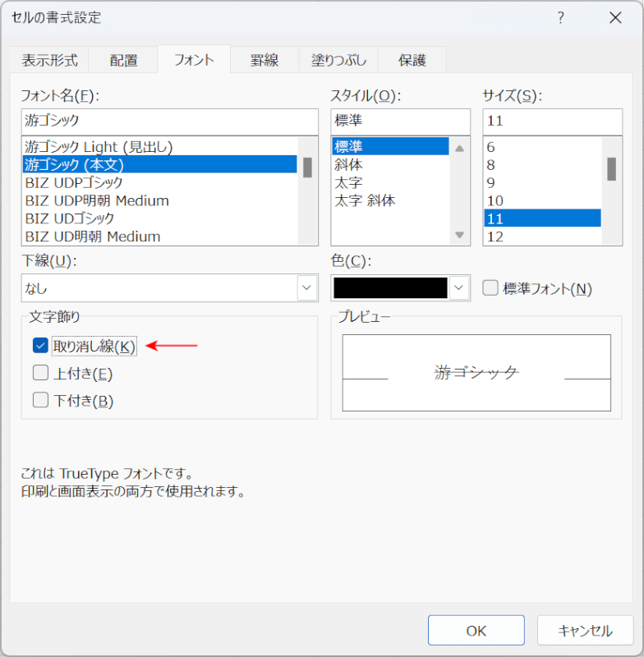
Task: Open the 罫線 borders tab
Action: 264,60
